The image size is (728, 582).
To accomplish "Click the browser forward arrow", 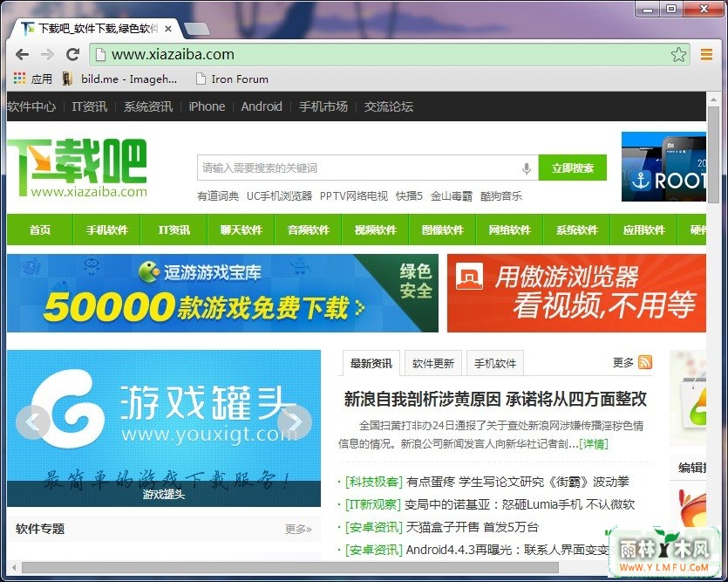I will [47, 55].
